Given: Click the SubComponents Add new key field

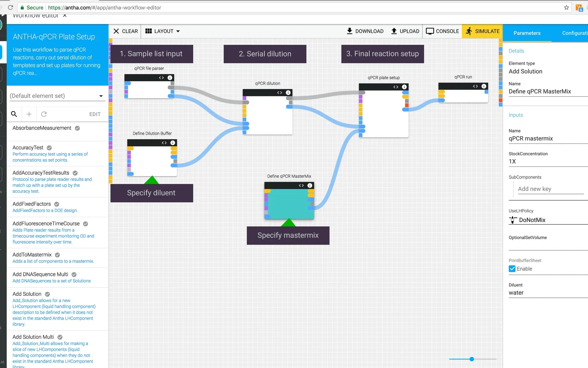Looking at the screenshot, I should click(x=551, y=189).
